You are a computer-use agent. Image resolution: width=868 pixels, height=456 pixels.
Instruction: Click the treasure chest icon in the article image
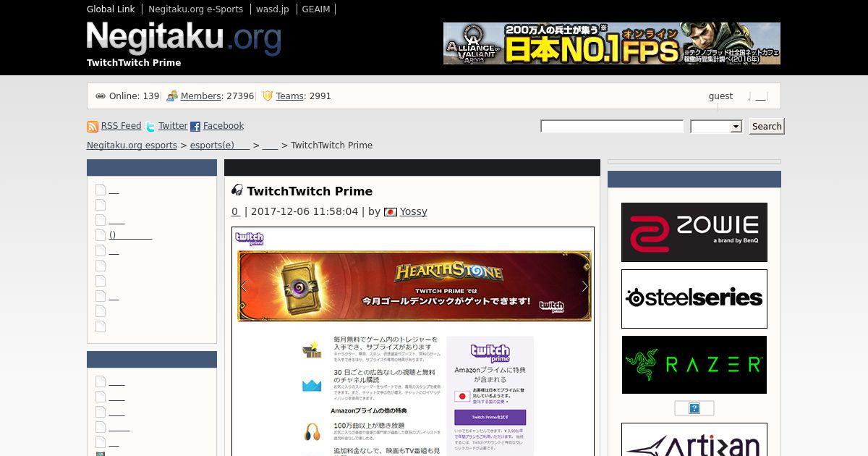(312, 349)
